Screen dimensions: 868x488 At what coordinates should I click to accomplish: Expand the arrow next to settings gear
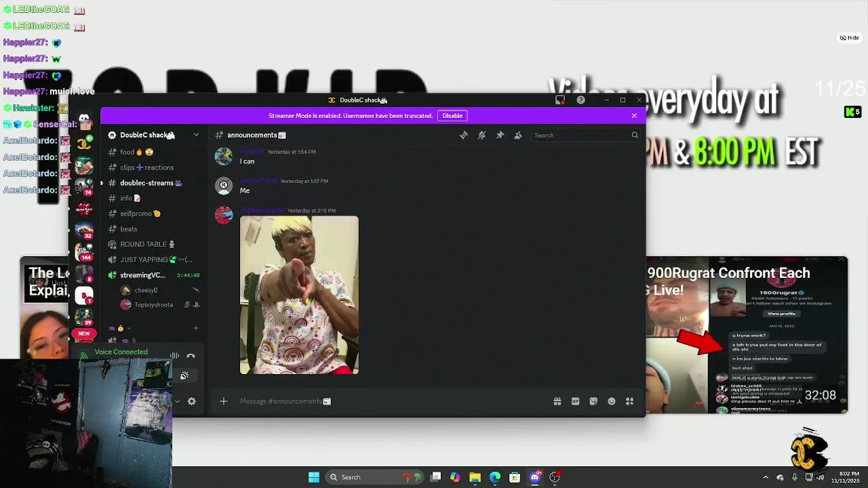tap(177, 401)
